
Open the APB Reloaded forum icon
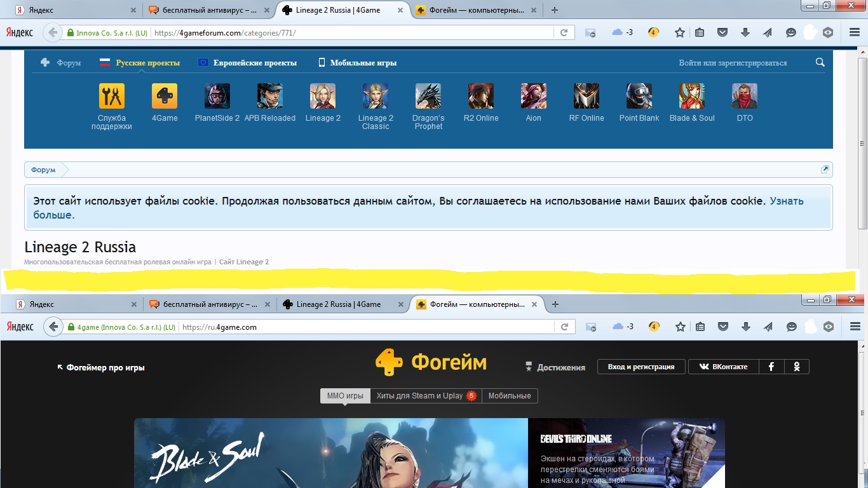pyautogui.click(x=270, y=97)
